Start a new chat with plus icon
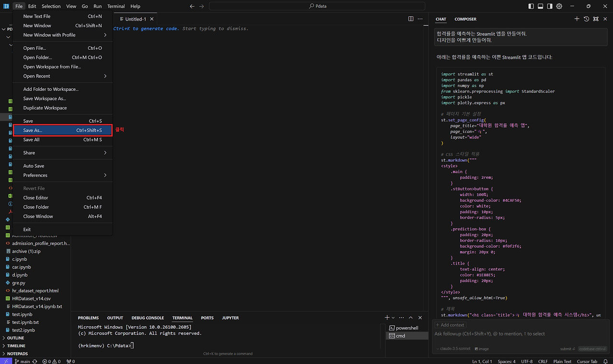This screenshot has height=364, width=613. 577,19
